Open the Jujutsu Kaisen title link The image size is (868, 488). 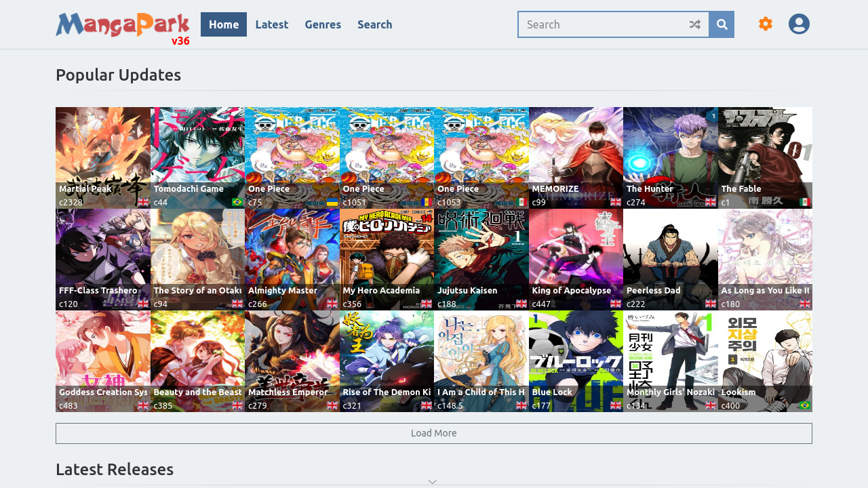click(467, 290)
